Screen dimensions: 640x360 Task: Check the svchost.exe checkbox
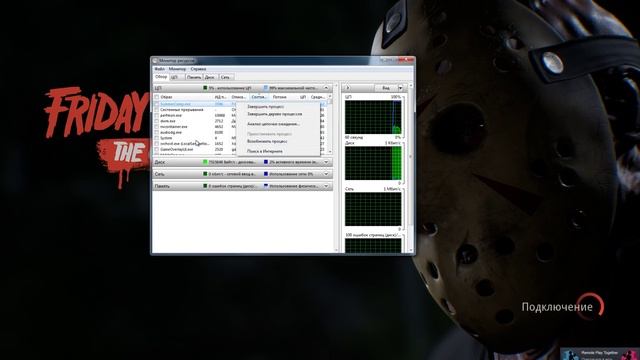(157, 144)
